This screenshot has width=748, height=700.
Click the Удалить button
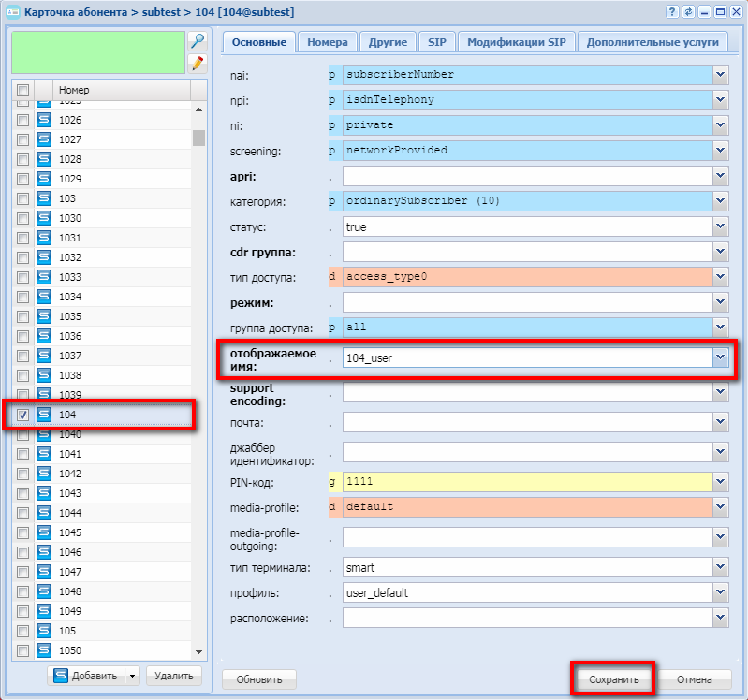pos(173,676)
